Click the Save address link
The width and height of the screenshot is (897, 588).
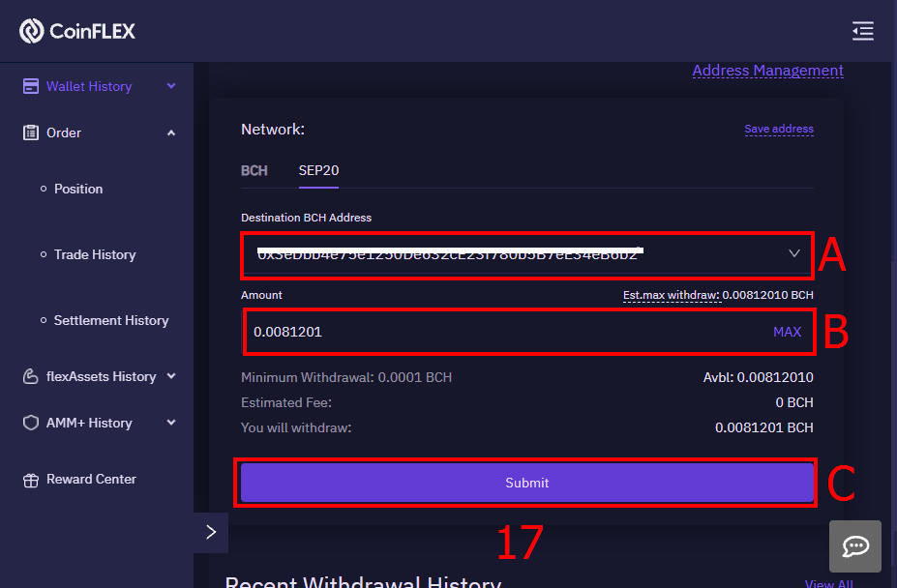coord(779,129)
